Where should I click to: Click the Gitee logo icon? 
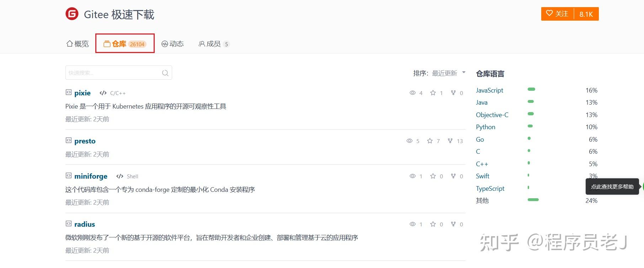coord(71,14)
